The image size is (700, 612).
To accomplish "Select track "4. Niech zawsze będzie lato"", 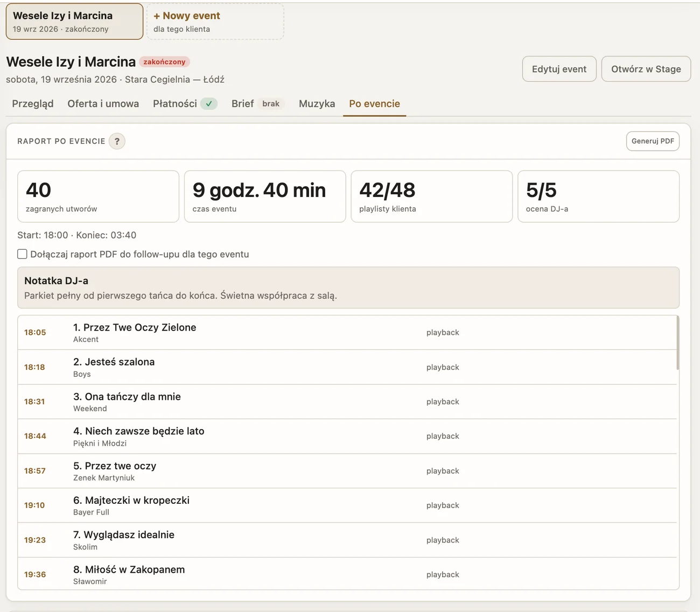I will pyautogui.click(x=347, y=437).
